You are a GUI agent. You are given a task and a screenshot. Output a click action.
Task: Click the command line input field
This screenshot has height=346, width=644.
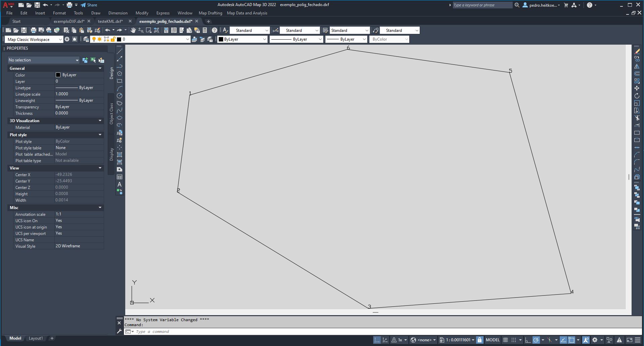[x=383, y=332]
